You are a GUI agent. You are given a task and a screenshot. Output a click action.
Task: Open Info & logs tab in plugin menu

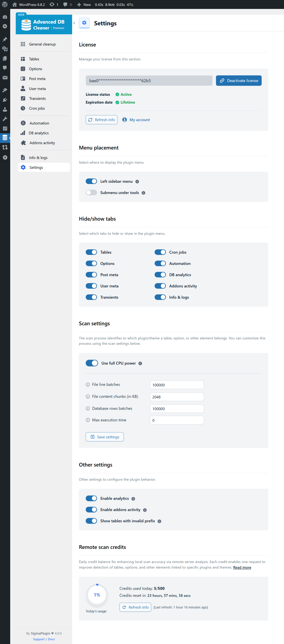tap(44, 158)
